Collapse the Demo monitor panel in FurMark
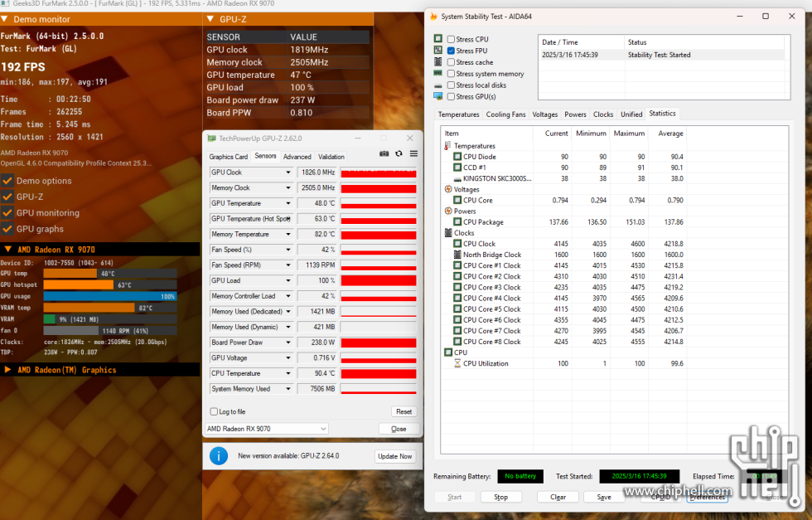 4,19
